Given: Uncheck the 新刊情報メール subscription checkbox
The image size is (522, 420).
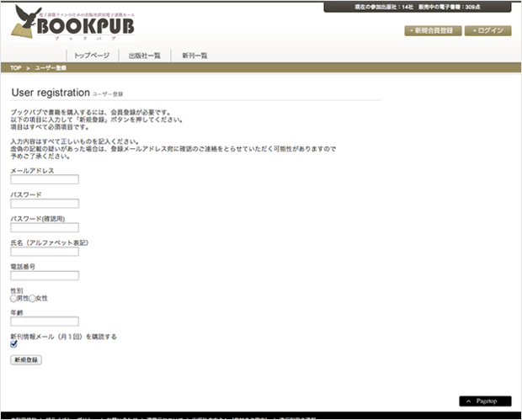Looking at the screenshot, I should [x=13, y=344].
